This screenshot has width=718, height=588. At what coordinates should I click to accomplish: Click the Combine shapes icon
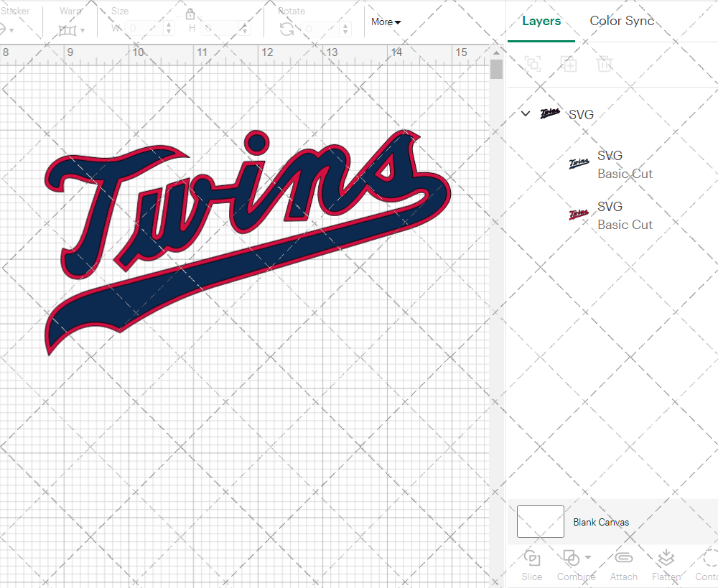[x=570, y=558]
